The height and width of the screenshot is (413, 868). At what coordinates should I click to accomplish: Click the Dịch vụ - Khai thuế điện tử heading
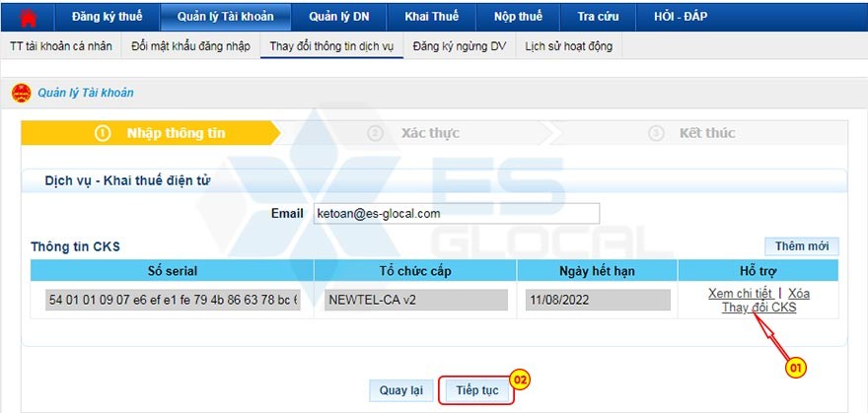pos(127,180)
